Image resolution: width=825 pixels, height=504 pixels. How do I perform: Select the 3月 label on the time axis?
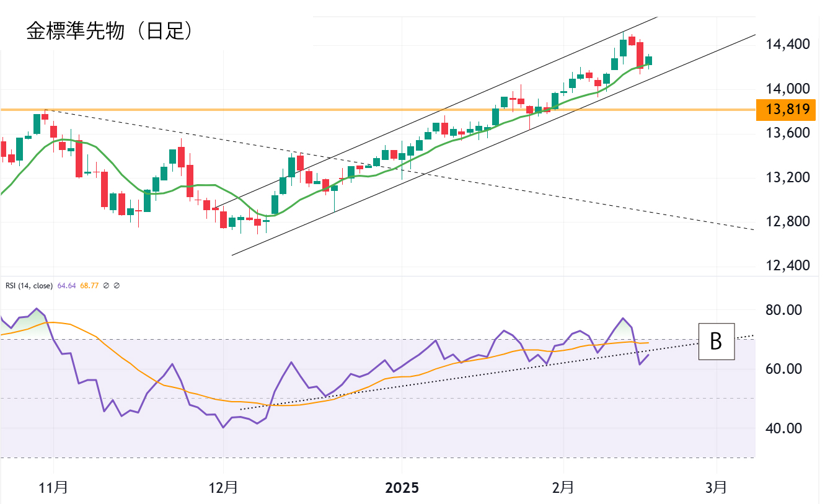click(717, 487)
